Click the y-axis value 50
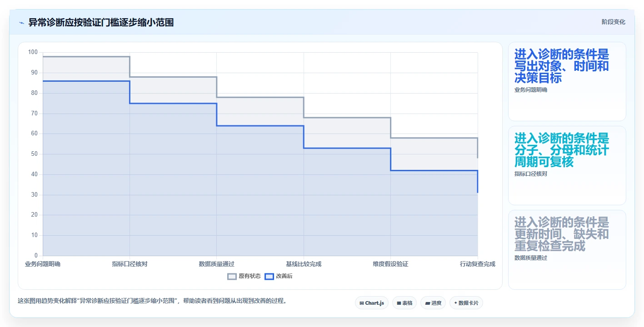This screenshot has width=644, height=327. click(35, 154)
